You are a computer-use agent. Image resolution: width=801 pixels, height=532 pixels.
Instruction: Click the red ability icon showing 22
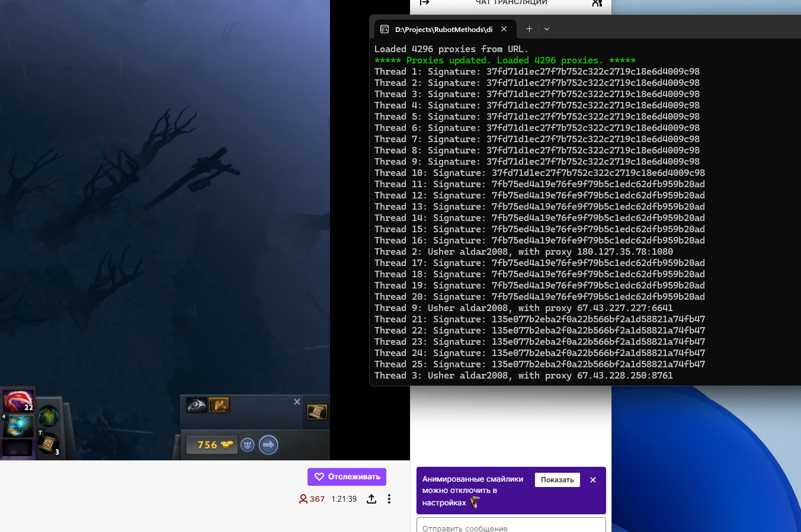[18, 401]
